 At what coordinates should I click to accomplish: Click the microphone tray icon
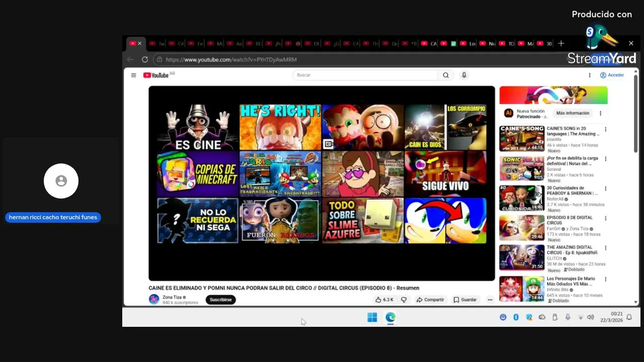pos(568,317)
